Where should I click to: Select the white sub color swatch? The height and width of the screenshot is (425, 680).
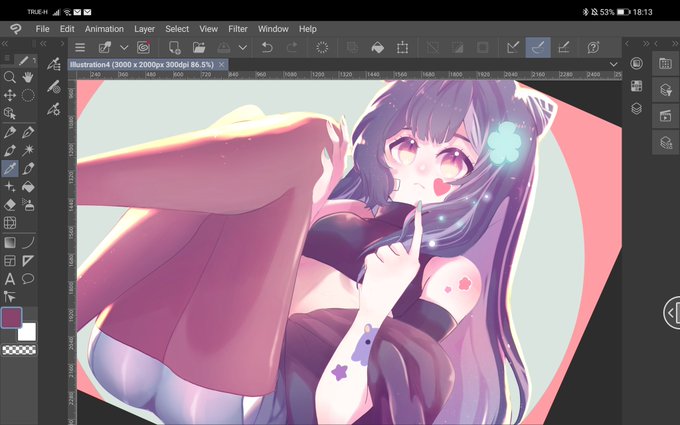tap(27, 332)
